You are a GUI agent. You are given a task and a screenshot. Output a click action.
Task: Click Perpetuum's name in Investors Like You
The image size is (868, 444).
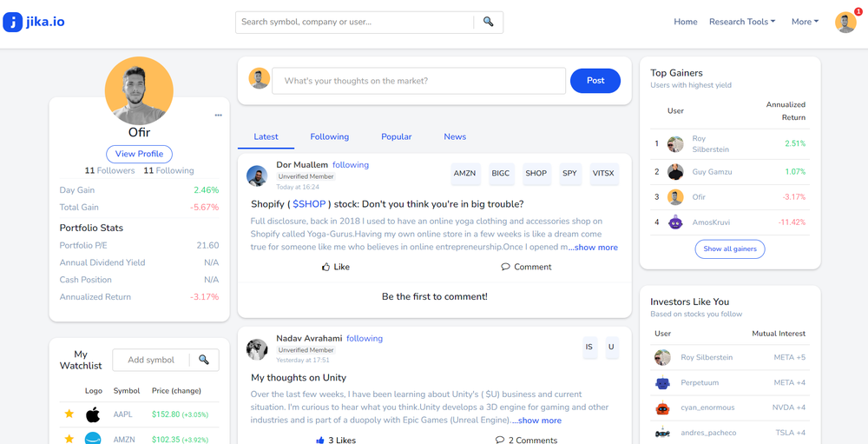pos(699,382)
